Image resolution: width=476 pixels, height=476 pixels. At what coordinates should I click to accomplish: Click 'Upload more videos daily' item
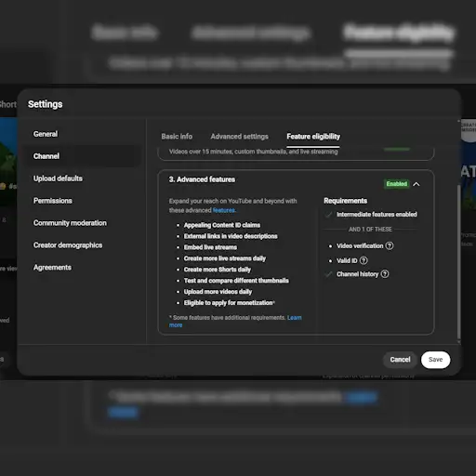point(218,292)
